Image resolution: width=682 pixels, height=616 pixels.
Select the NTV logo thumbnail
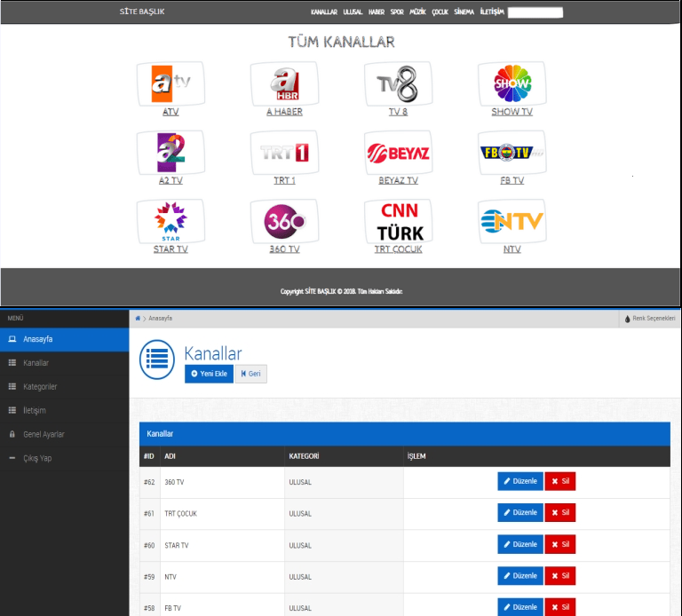click(511, 221)
